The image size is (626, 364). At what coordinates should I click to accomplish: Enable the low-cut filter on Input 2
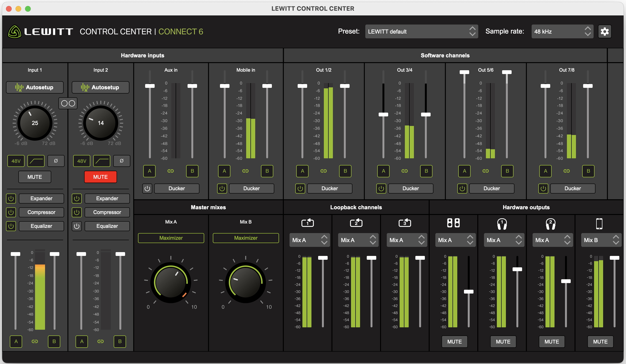(102, 161)
